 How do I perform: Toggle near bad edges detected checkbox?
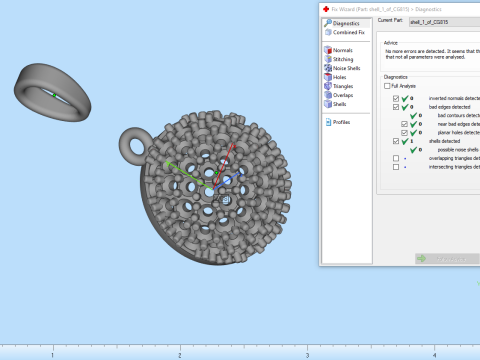404,124
